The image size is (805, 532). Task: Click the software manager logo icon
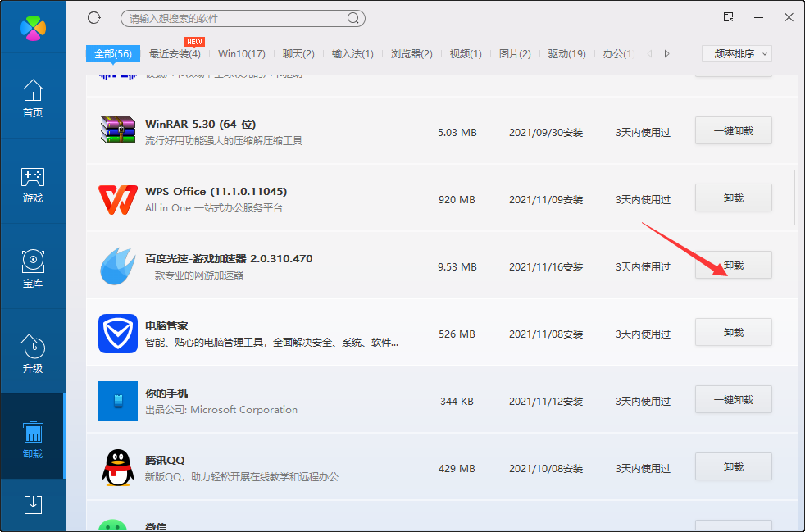click(x=34, y=28)
